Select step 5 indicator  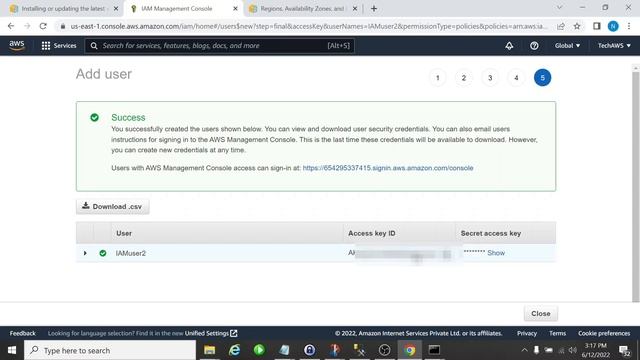click(542, 78)
